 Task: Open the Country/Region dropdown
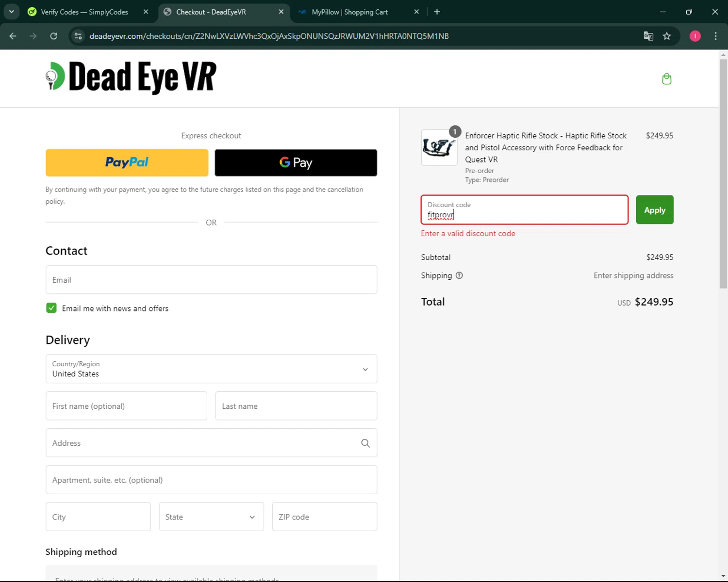click(211, 369)
